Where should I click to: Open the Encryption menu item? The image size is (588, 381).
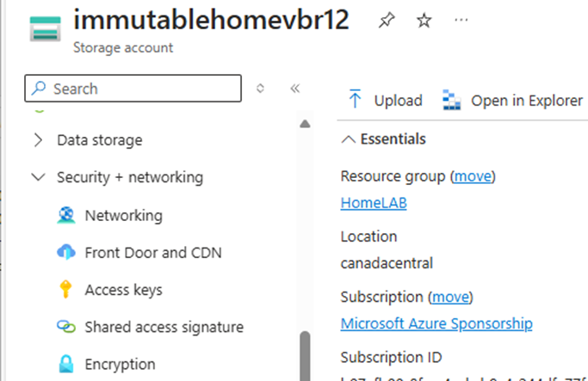(x=120, y=364)
